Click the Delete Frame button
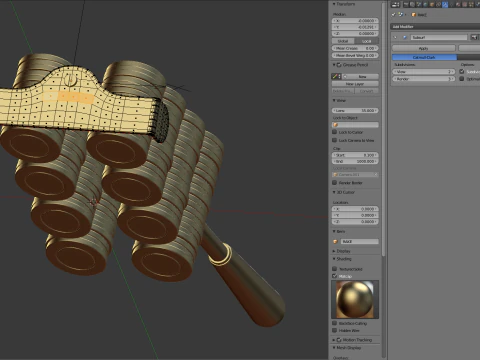The height and width of the screenshot is (360, 480). (x=343, y=91)
